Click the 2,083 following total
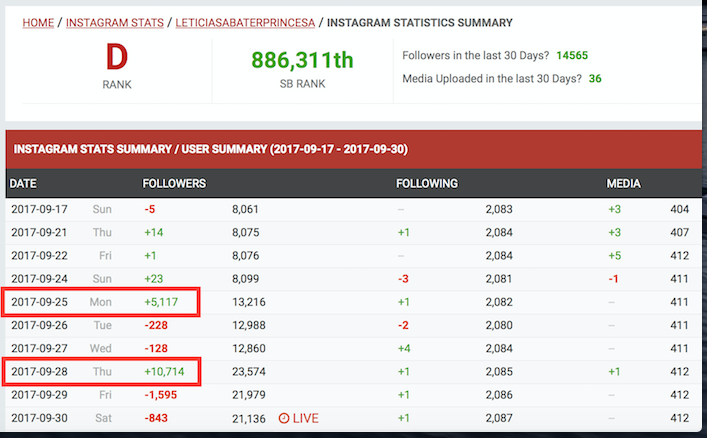 pos(499,209)
